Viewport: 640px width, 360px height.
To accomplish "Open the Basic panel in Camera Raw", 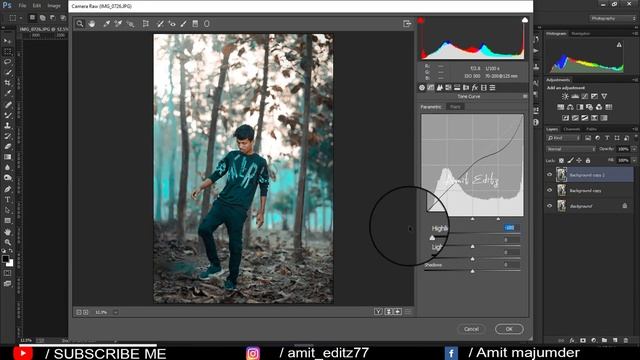I will pyautogui.click(x=422, y=87).
